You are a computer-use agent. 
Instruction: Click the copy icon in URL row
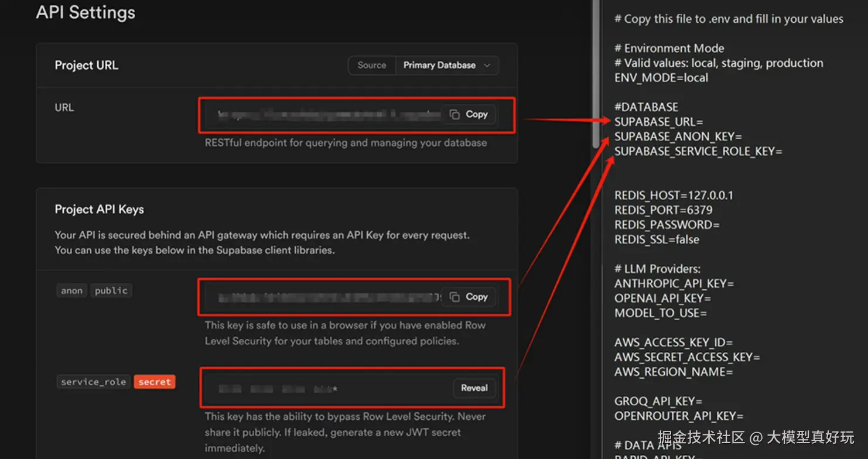pyautogui.click(x=454, y=115)
